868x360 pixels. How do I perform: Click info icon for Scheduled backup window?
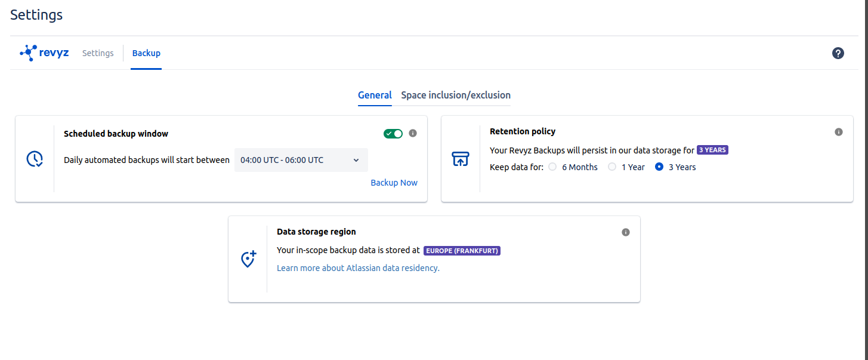tap(413, 133)
